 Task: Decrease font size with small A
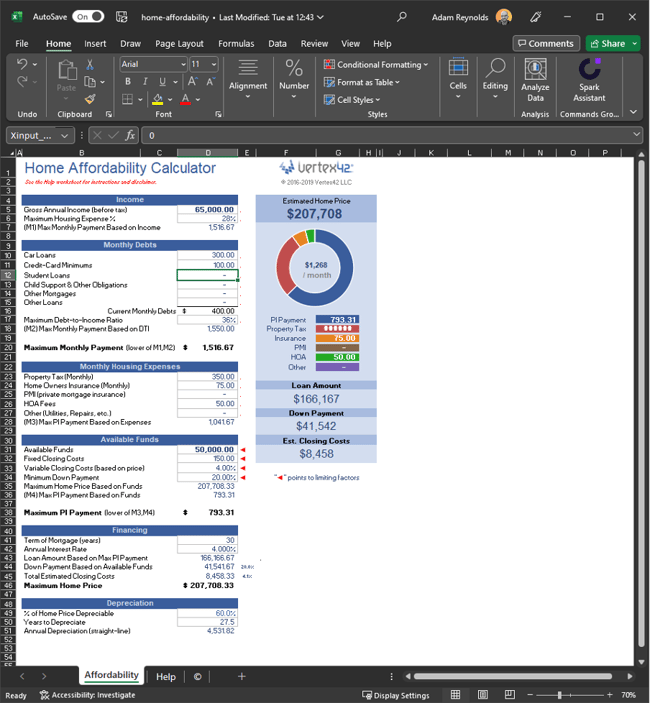pos(210,82)
